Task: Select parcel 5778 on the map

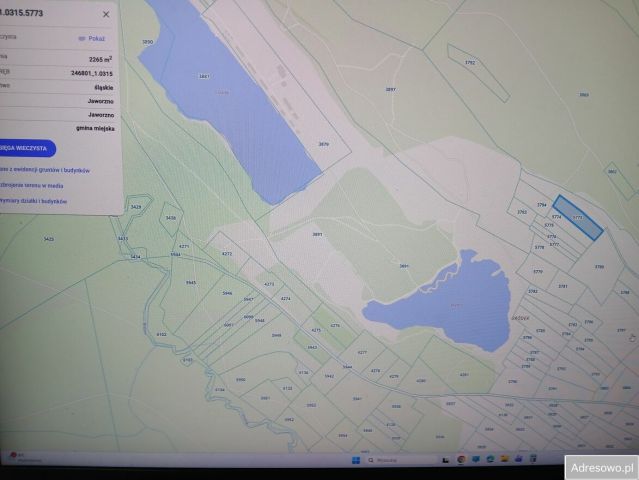Action: click(540, 247)
